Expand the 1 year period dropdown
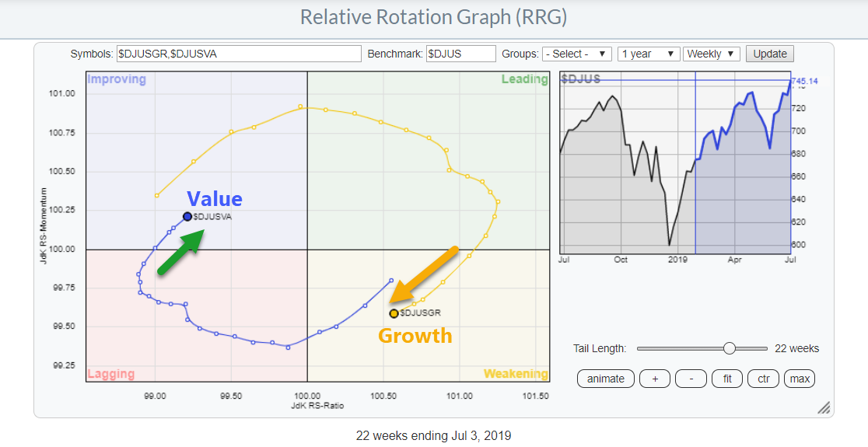This screenshot has width=868, height=447. [648, 54]
